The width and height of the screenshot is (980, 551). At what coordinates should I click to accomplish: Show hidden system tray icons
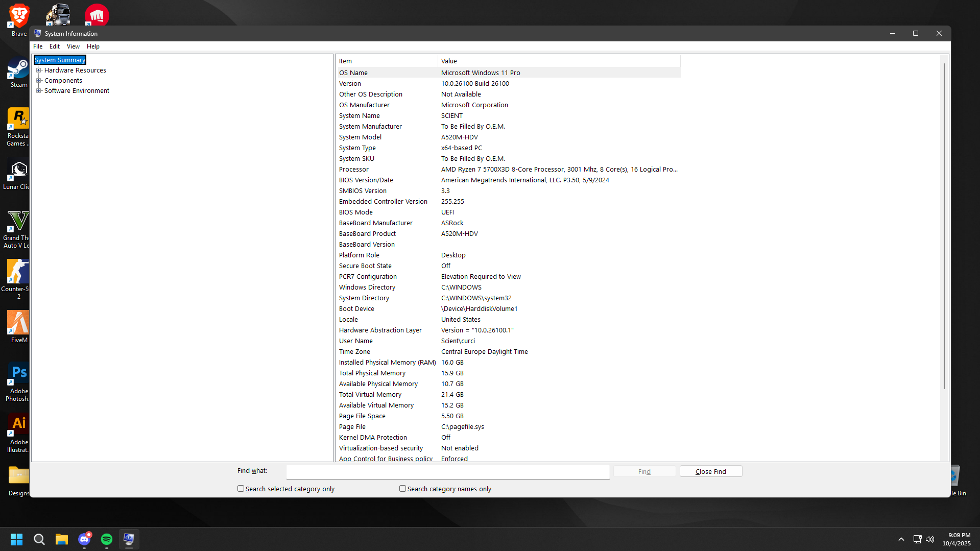point(901,539)
